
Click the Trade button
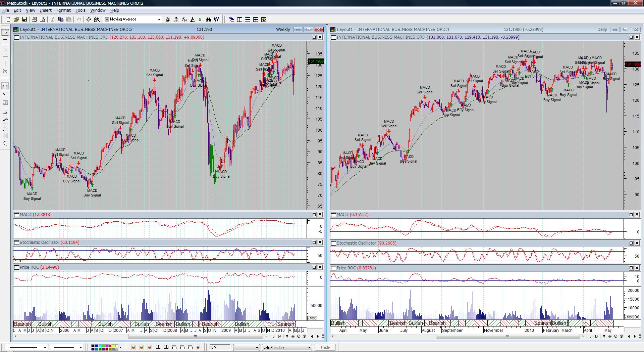coord(325,347)
